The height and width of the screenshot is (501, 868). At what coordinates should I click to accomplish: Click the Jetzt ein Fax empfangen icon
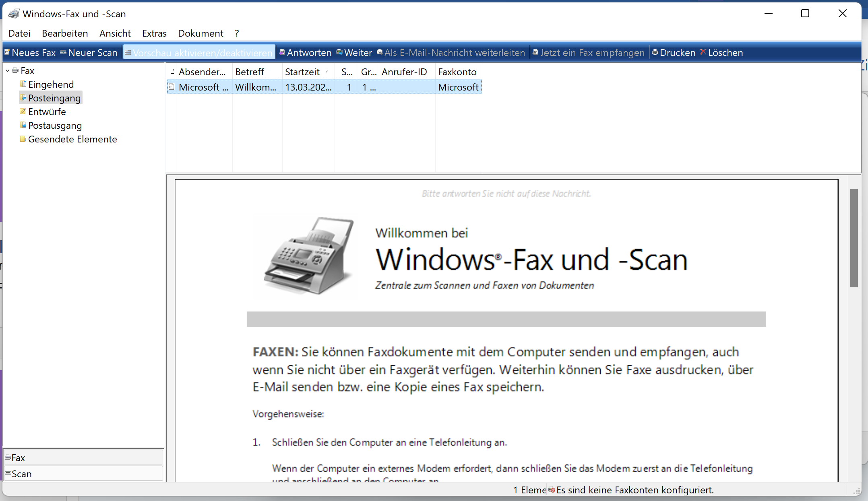pyautogui.click(x=535, y=52)
